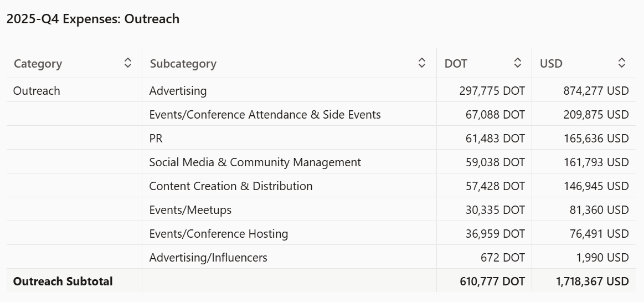Click the Events/Meetups subcategory cell

pyautogui.click(x=190, y=210)
